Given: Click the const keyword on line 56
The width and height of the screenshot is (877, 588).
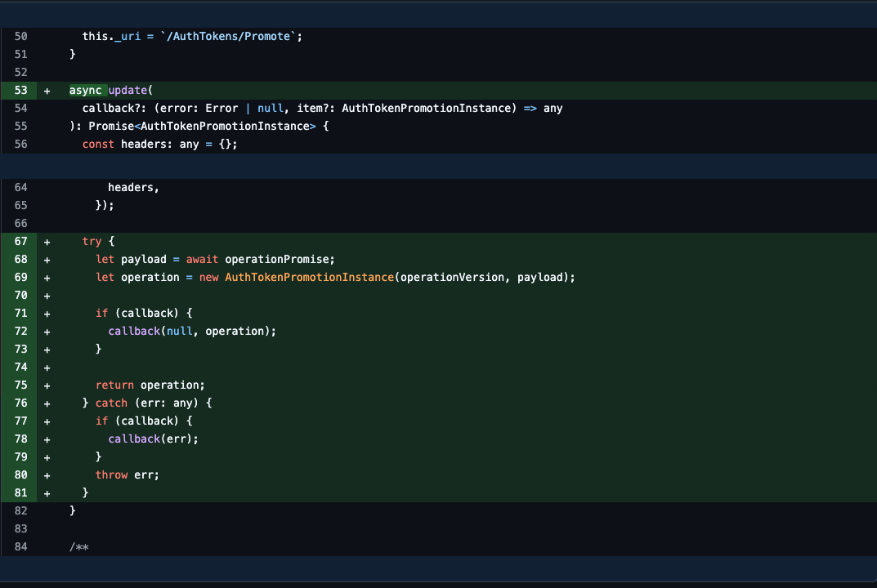Looking at the screenshot, I should pyautogui.click(x=98, y=145).
